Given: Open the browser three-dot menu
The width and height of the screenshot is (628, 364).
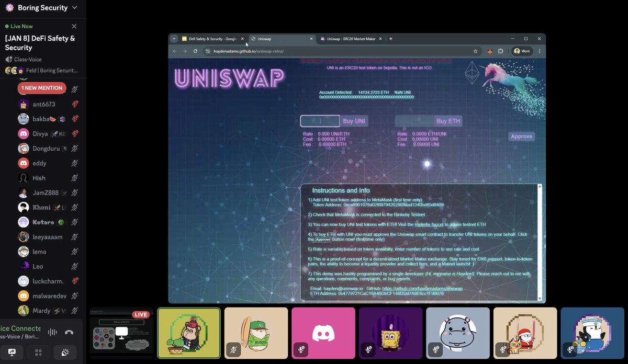Looking at the screenshot, I should tap(539, 51).
